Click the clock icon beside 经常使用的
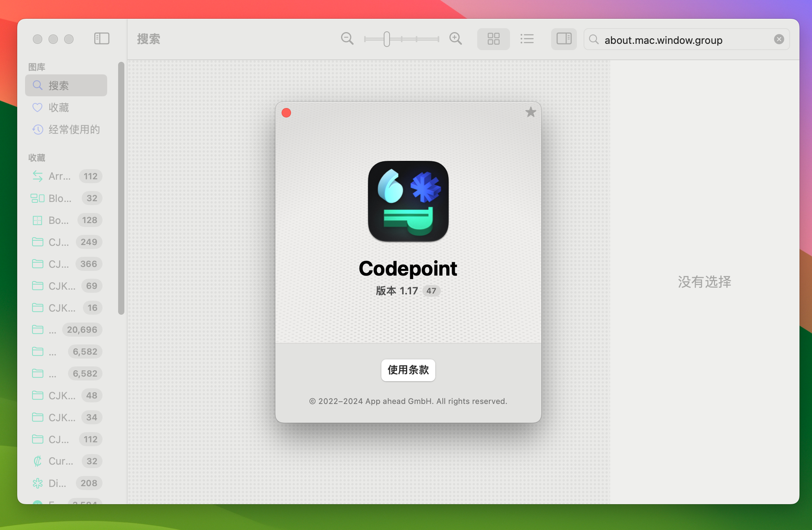Screen dimensions: 812x530 pyautogui.click(x=38, y=129)
